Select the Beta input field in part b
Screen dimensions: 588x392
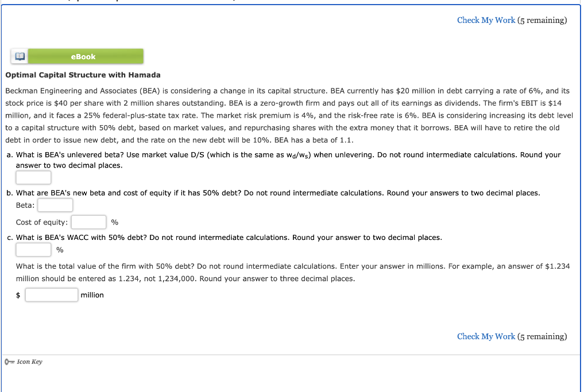click(x=55, y=205)
